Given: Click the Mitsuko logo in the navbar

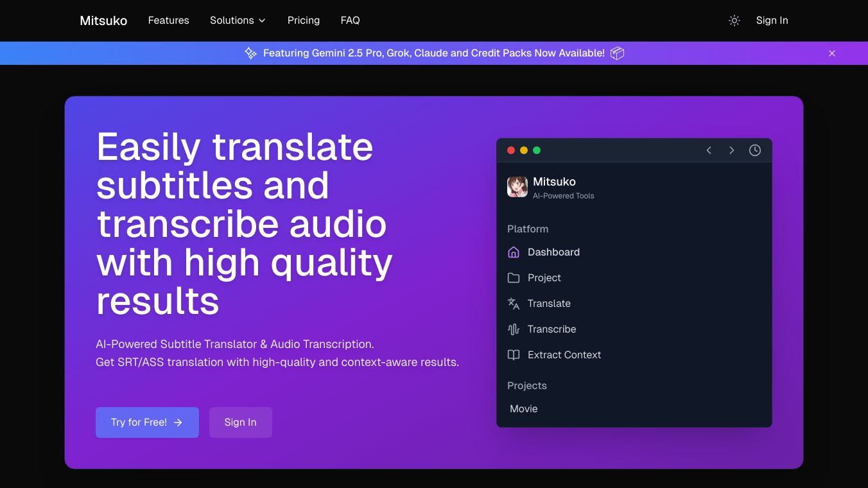Looking at the screenshot, I should pyautogui.click(x=103, y=21).
